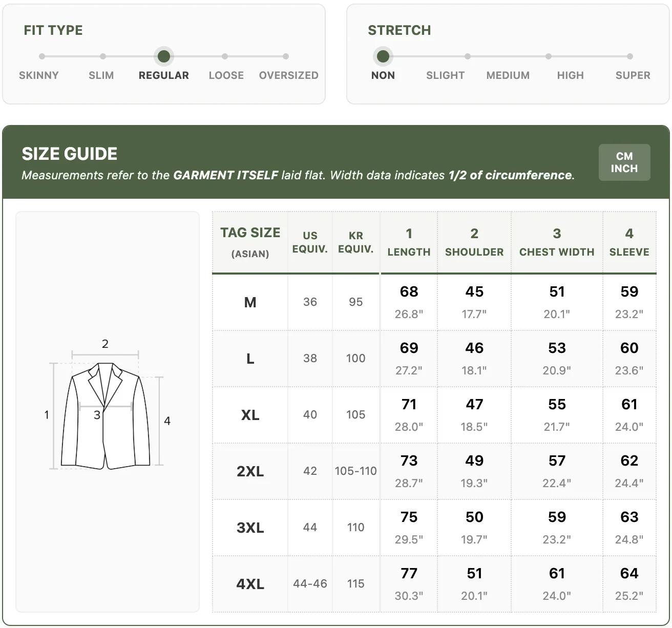Click the 105-110 KR equivalent cell

coord(356,471)
